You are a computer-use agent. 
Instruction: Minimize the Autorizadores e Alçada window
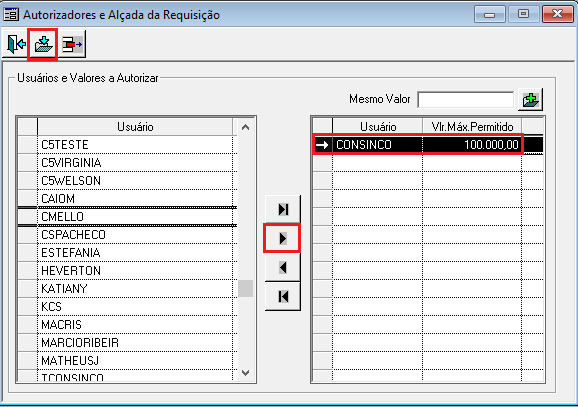tap(490, 14)
